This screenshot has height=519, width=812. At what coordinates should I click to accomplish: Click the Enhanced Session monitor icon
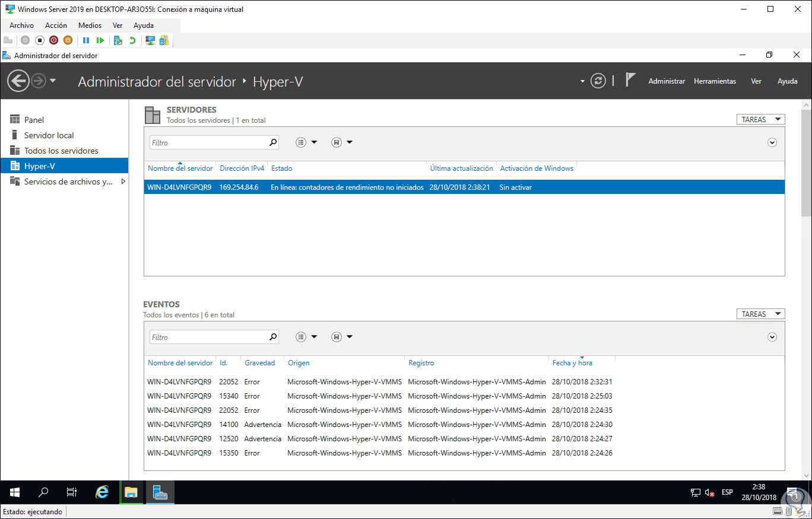[x=150, y=40]
